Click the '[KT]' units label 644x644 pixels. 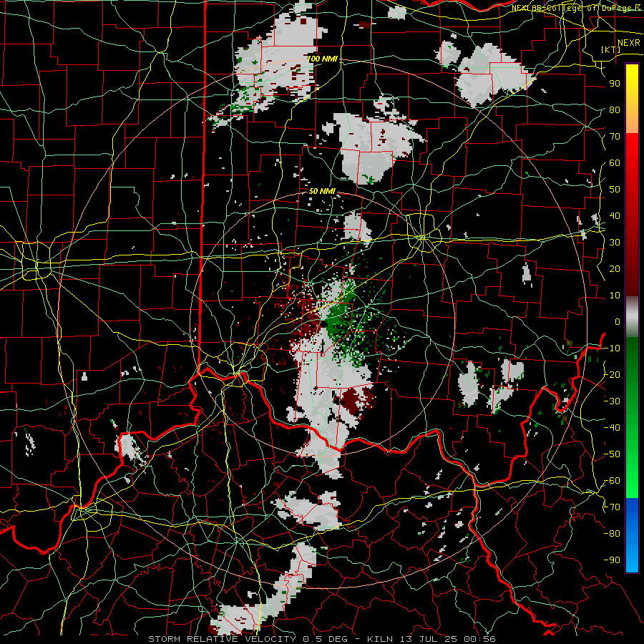pos(610,49)
